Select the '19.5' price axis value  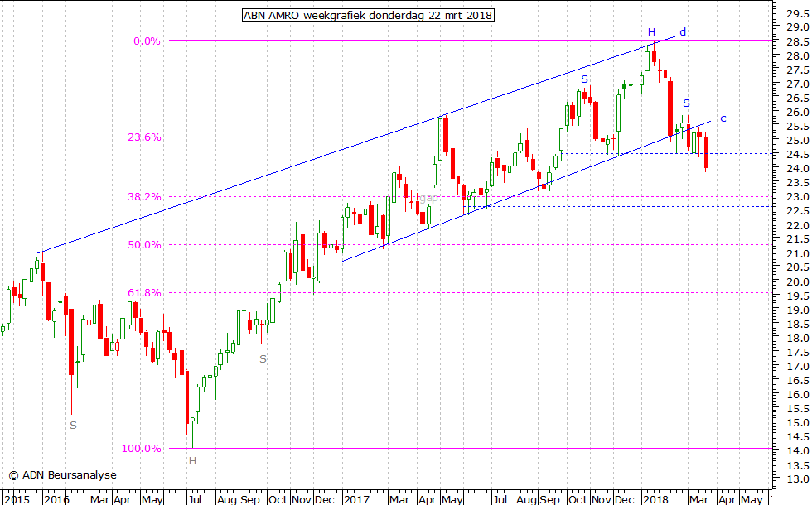pos(798,296)
